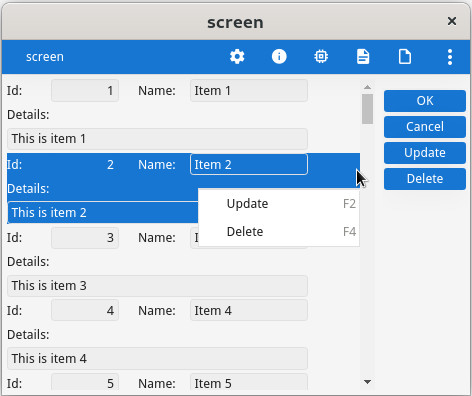Screen dimensions: 472x396
Task: Choose Update from the context menu
Action: [x=279, y=204]
